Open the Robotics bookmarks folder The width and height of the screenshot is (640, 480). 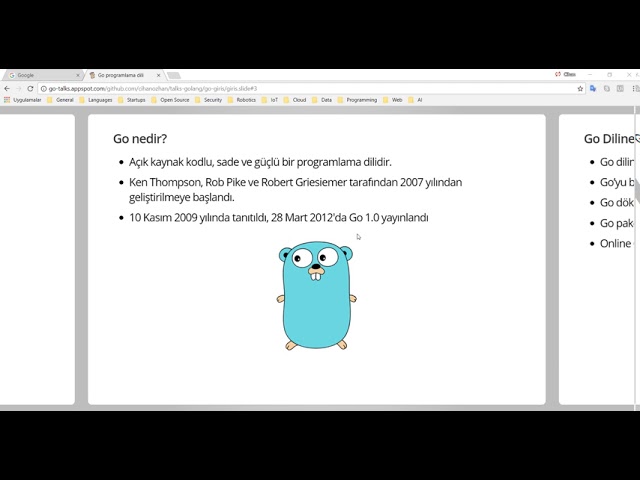tap(242, 100)
